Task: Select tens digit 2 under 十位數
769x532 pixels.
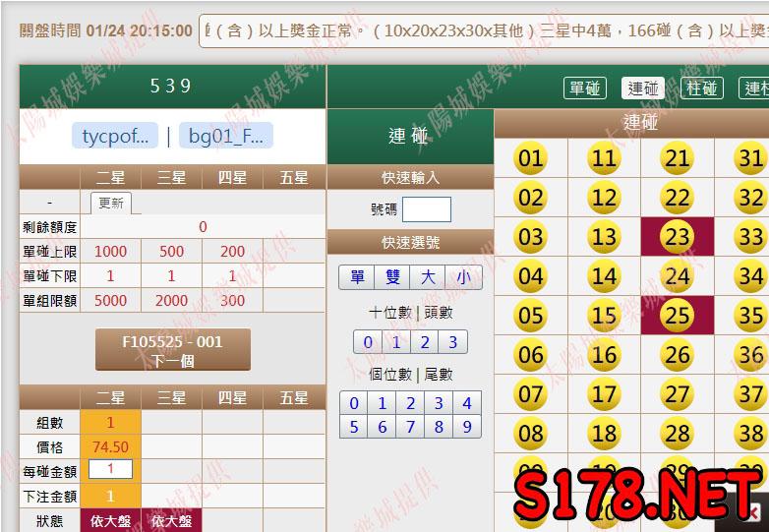Action: tap(425, 342)
